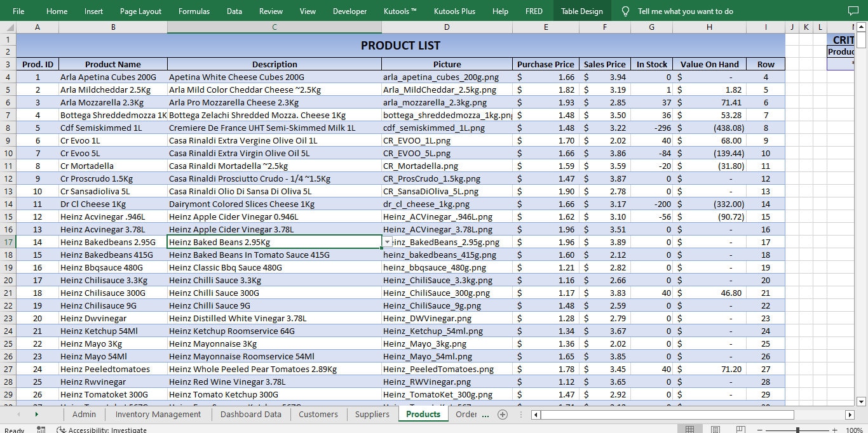
Task: Zoom in using the plus icon
Action: tap(836, 429)
